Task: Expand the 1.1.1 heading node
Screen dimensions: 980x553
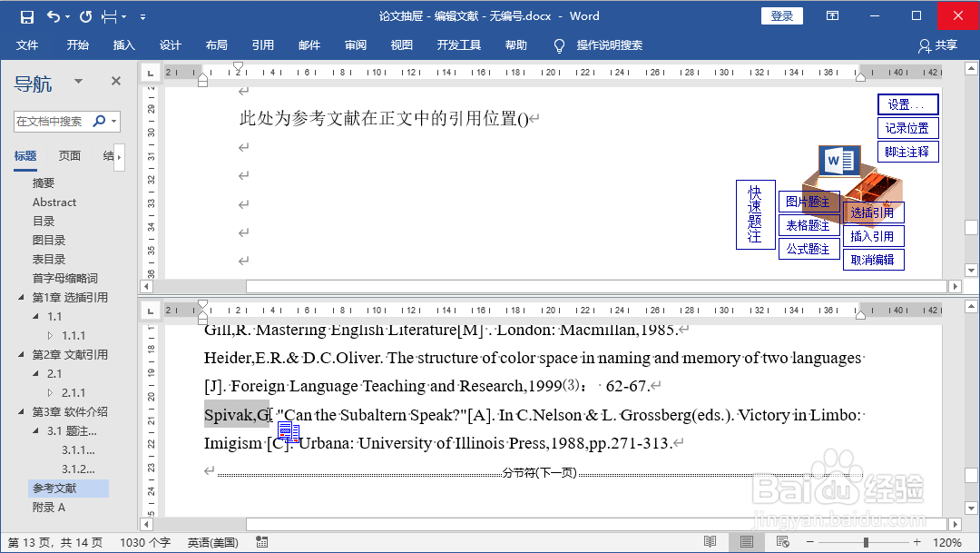Action: [x=51, y=335]
